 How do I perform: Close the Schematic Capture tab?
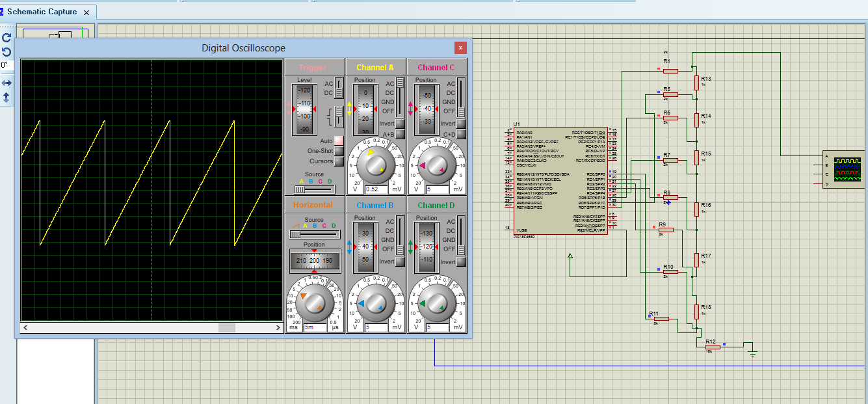coord(86,12)
